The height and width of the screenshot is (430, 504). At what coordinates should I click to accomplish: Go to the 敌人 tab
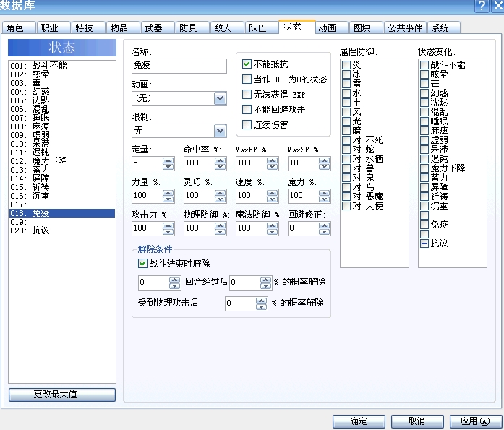coord(227,28)
